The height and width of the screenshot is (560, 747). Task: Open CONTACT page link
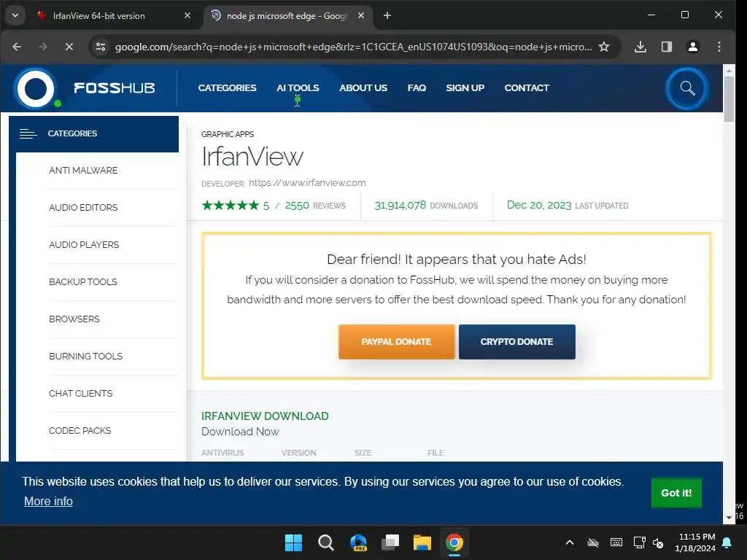527,88
